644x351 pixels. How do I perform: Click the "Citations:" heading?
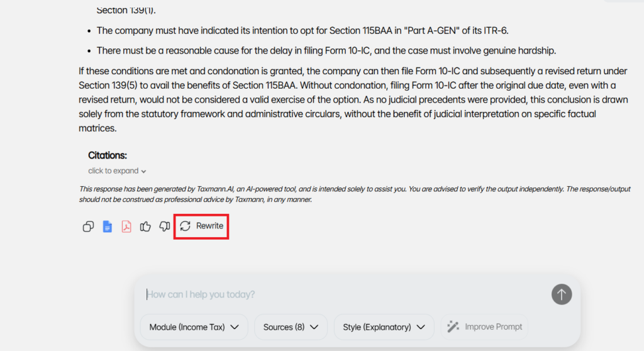[x=108, y=155]
